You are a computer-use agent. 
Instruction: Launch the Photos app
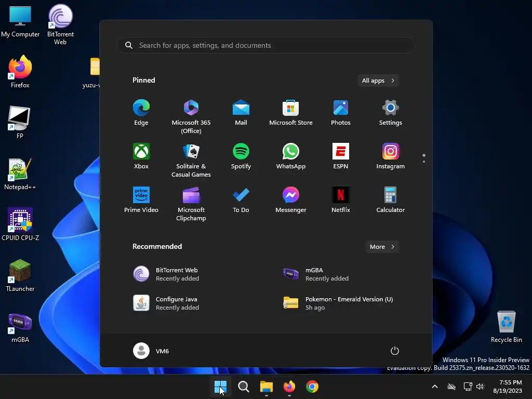pos(341,113)
